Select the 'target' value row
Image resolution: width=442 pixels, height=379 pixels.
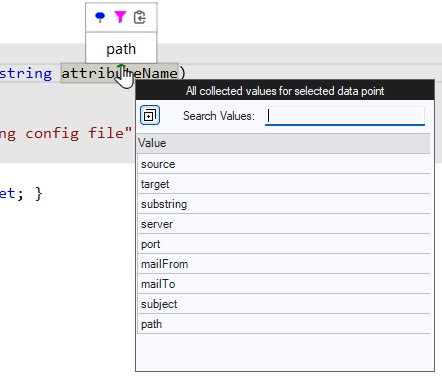(x=284, y=184)
